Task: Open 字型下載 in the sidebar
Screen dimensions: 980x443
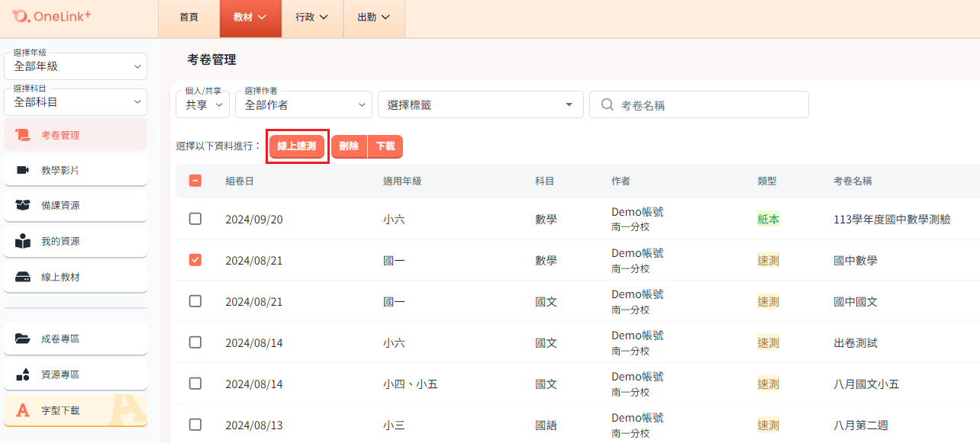Action: coord(76,410)
